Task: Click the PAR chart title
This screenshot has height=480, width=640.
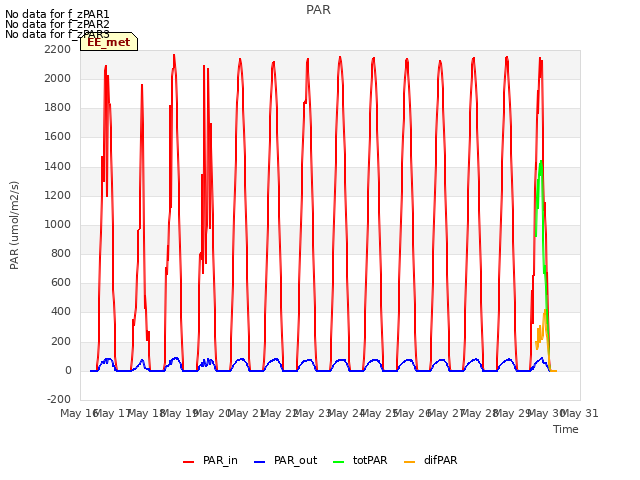Action: pyautogui.click(x=318, y=10)
